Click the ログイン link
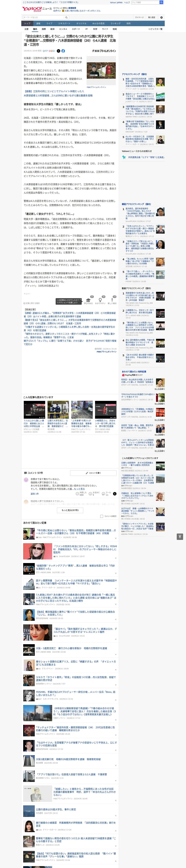Viewport: 186px width, 868px height. tap(57, 11)
